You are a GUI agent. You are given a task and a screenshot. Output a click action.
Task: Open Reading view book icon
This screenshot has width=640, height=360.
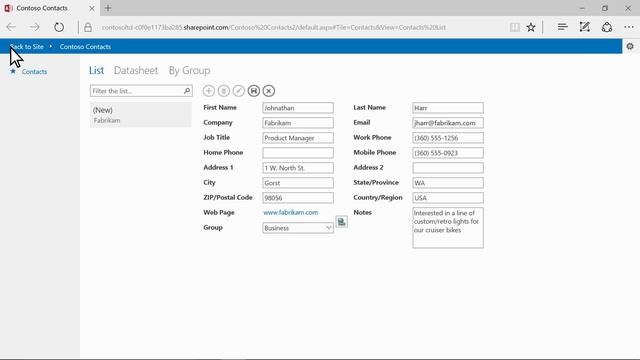point(515,27)
